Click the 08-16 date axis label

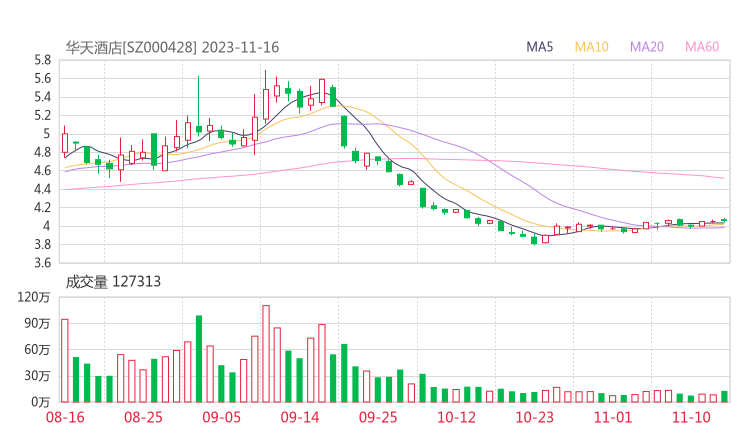[65, 417]
